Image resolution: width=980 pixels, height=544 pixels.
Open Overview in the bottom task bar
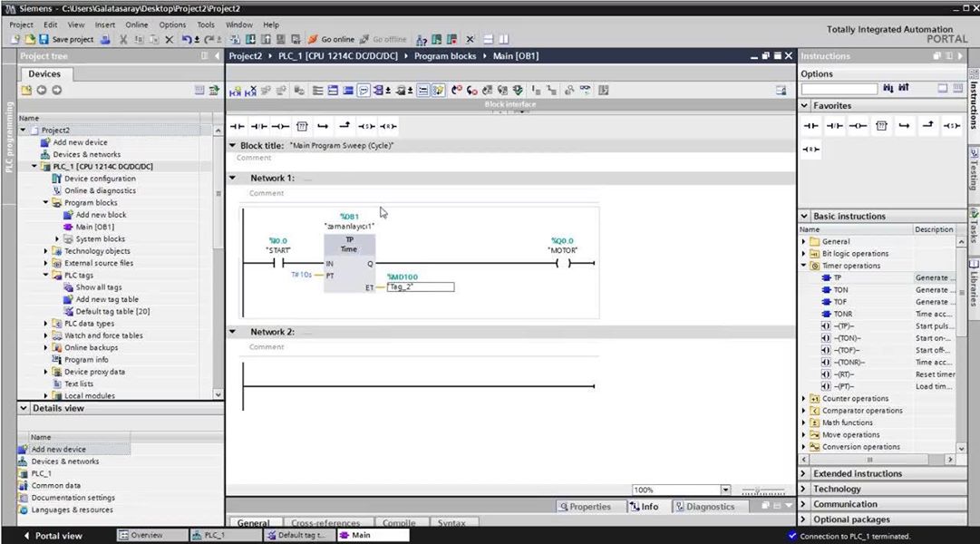pyautogui.click(x=152, y=535)
